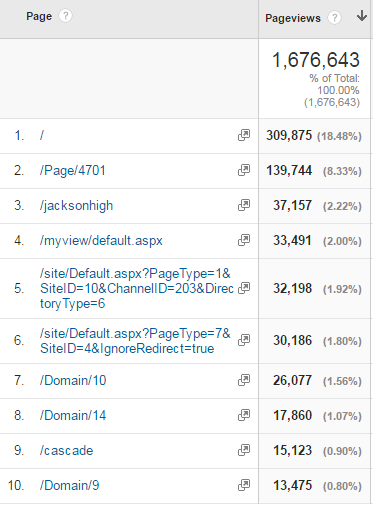Click external-link icon for /Domain/9 row
The height and width of the screenshot is (505, 373).
(x=244, y=485)
